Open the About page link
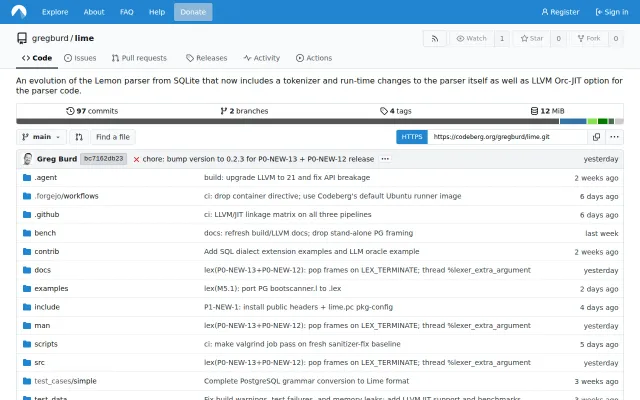This screenshot has height=400, width=640. click(94, 12)
